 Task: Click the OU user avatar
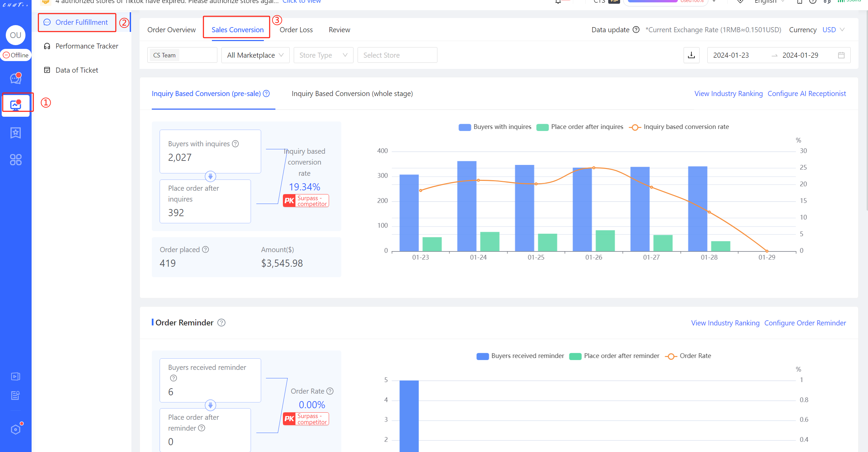(x=16, y=35)
